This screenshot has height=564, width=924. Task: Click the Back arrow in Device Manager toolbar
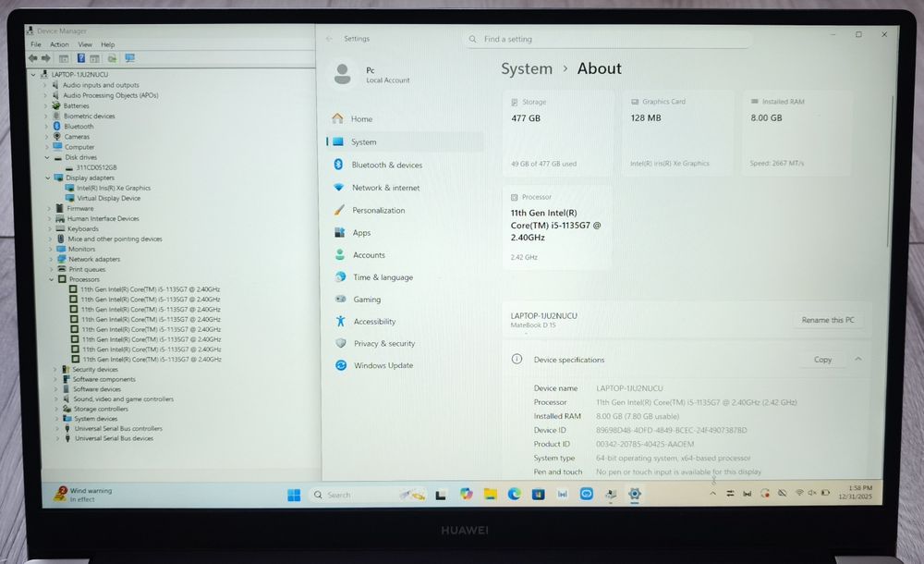pyautogui.click(x=33, y=58)
